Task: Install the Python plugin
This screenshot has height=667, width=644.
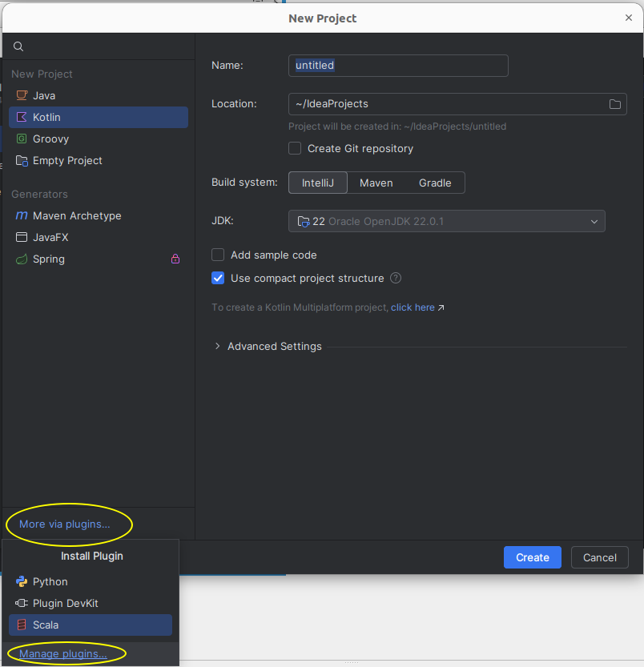Action: (x=91, y=581)
